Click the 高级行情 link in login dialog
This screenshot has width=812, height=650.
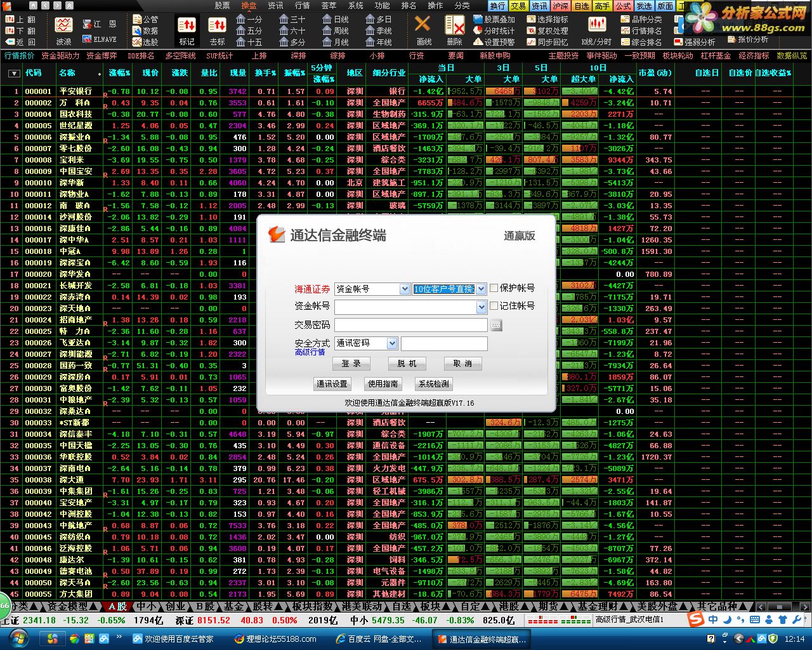[310, 352]
